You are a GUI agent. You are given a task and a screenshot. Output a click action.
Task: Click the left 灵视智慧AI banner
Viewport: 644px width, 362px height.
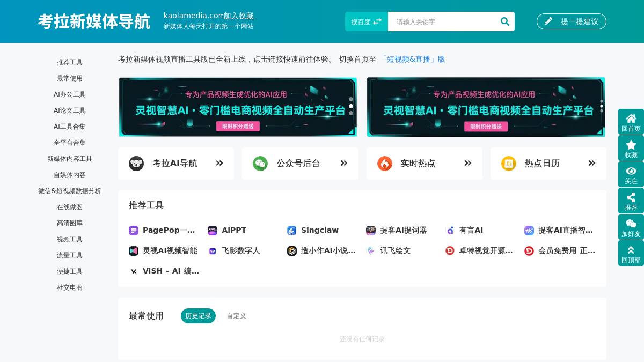(238, 107)
